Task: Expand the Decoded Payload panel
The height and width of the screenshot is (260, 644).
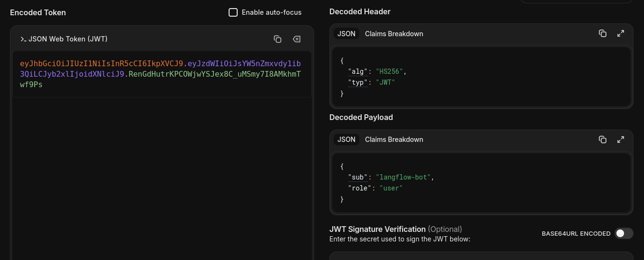Action: point(621,140)
